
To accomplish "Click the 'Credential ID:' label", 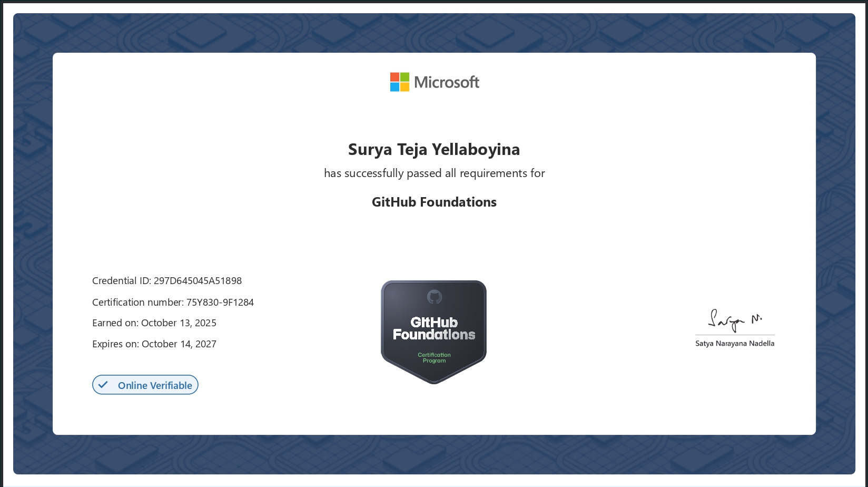I will pyautogui.click(x=122, y=281).
